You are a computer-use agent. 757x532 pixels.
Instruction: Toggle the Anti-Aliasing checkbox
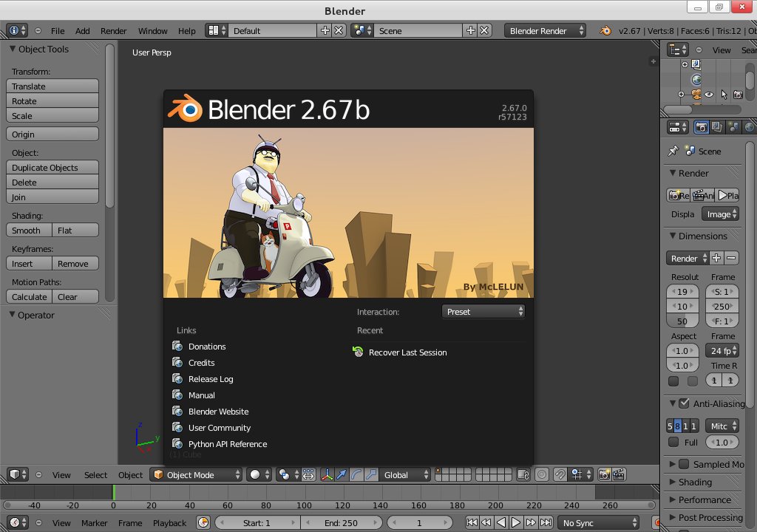684,404
